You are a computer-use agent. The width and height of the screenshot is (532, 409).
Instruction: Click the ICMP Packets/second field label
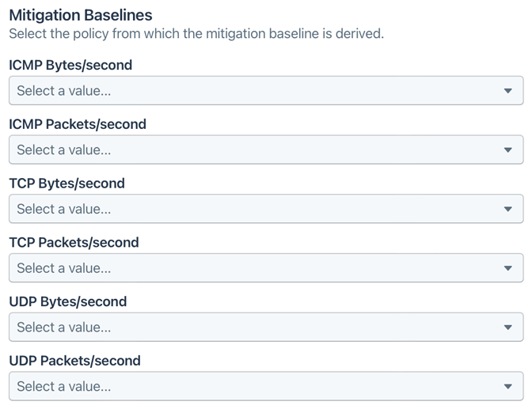(78, 124)
